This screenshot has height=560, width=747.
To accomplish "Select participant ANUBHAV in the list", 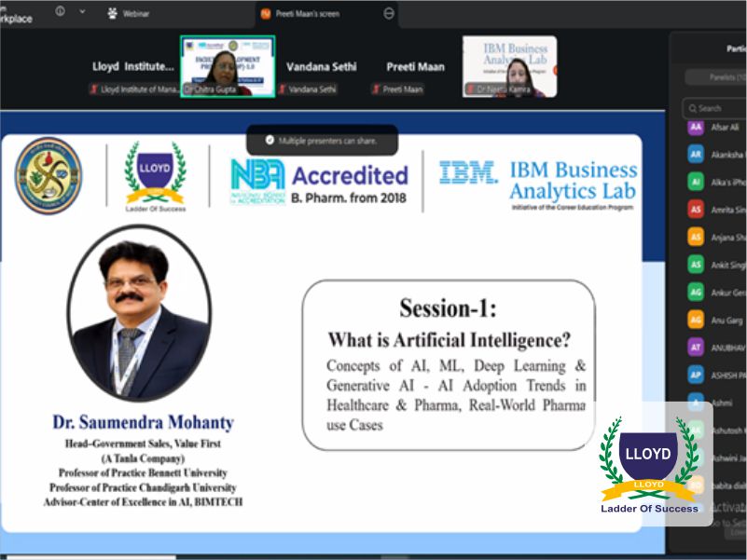I will tap(716, 348).
